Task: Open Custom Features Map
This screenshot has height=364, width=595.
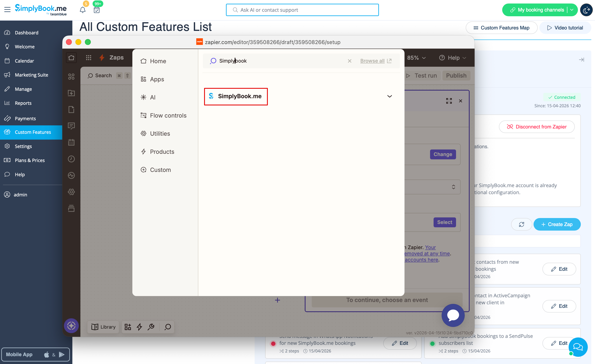Action: pos(501,28)
